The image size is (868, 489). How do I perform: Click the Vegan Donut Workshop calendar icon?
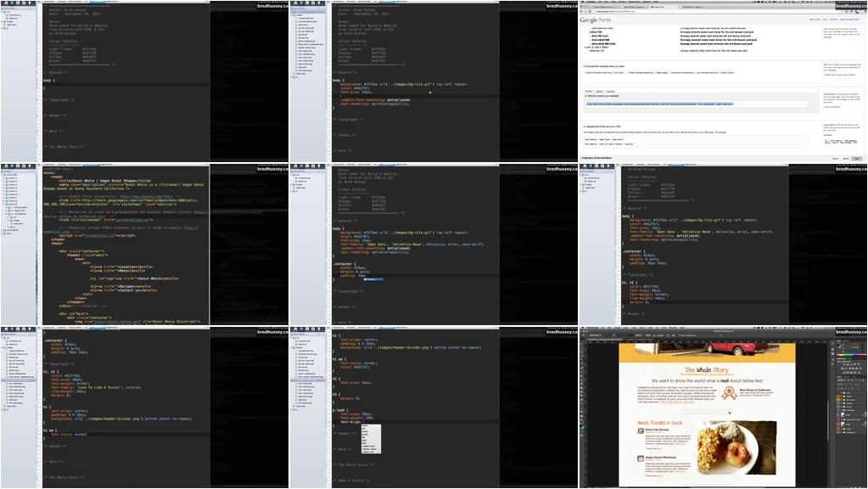pyautogui.click(x=641, y=458)
